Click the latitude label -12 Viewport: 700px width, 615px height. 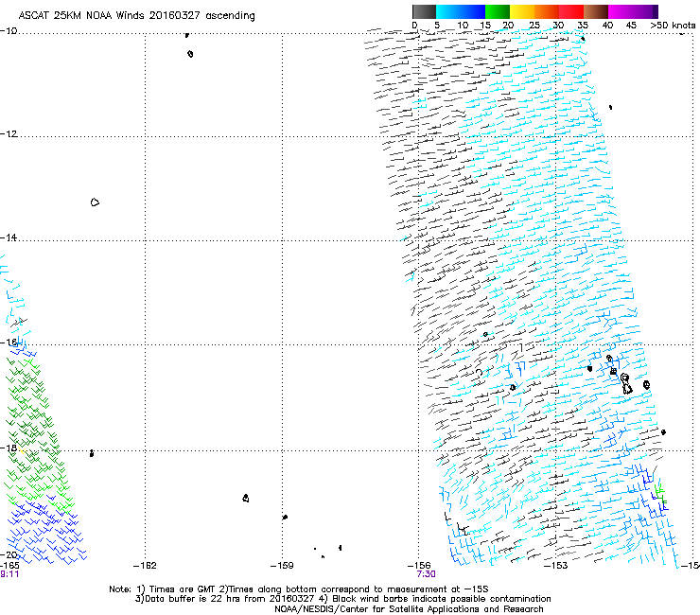click(9, 134)
